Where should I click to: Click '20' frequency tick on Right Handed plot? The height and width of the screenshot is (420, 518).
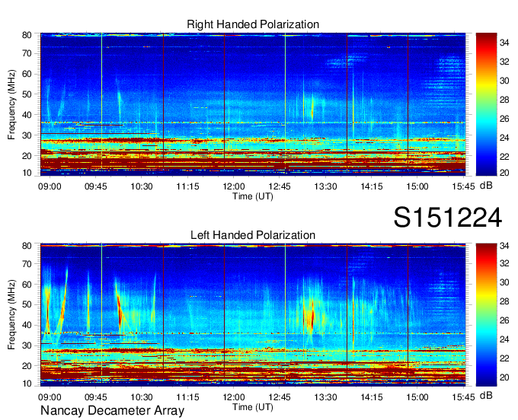coord(27,156)
